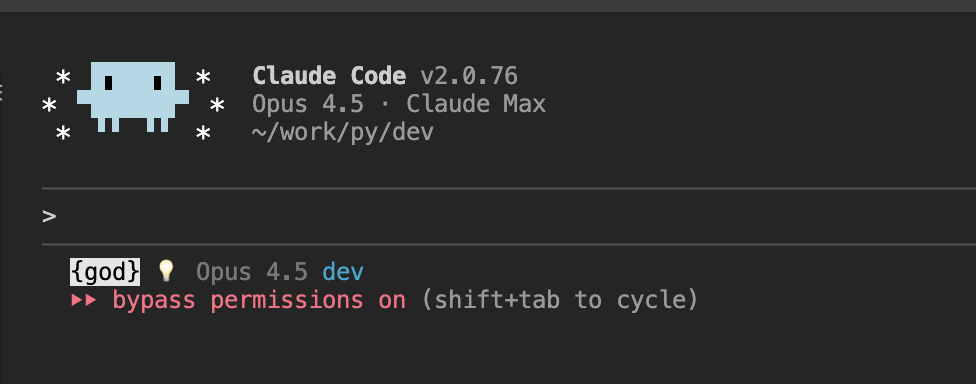Click the prompt chevron symbol

[x=49, y=217]
